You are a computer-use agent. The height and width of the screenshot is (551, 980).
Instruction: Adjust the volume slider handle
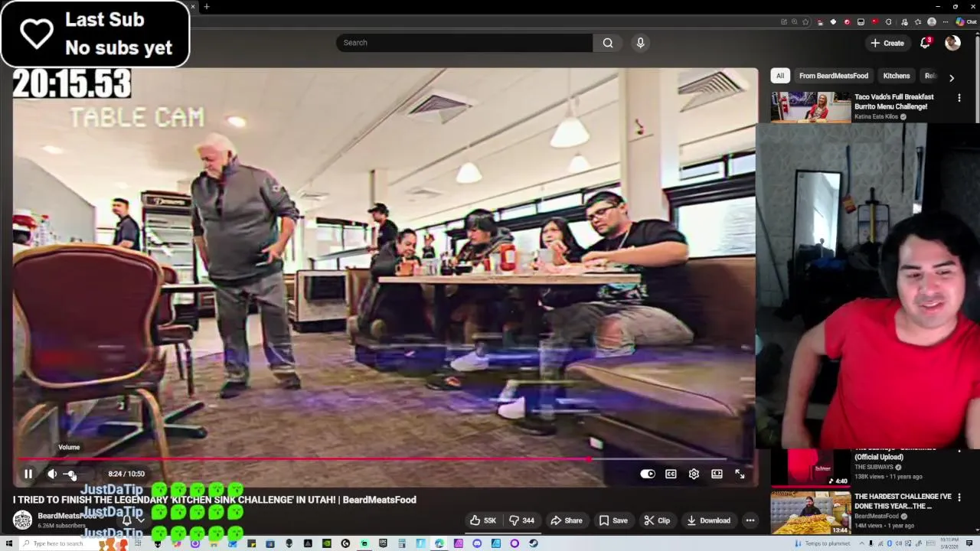click(x=70, y=474)
